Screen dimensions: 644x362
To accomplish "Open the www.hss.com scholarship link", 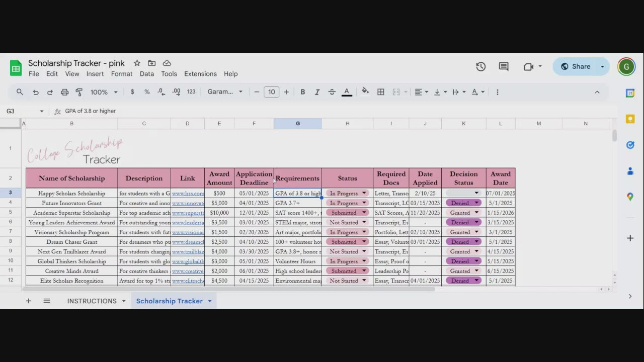I will [188, 193].
